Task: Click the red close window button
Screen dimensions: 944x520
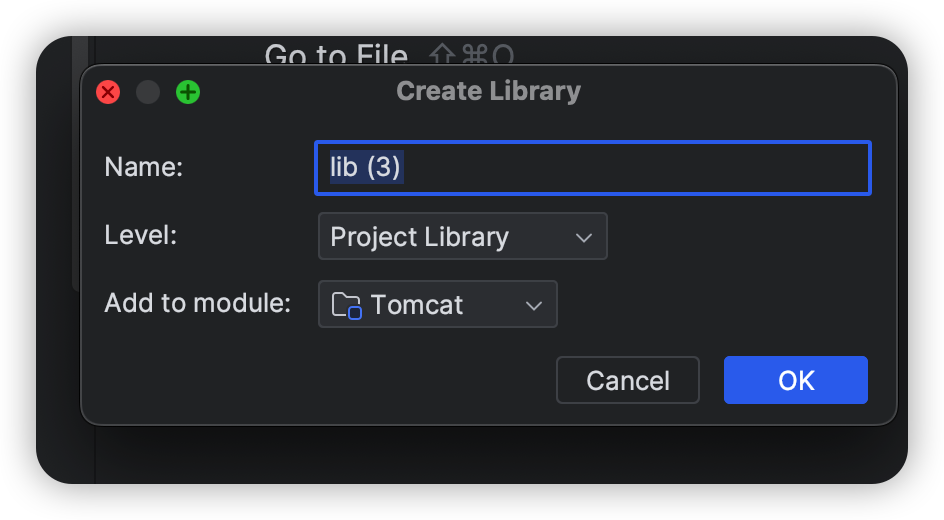Action: point(108,93)
